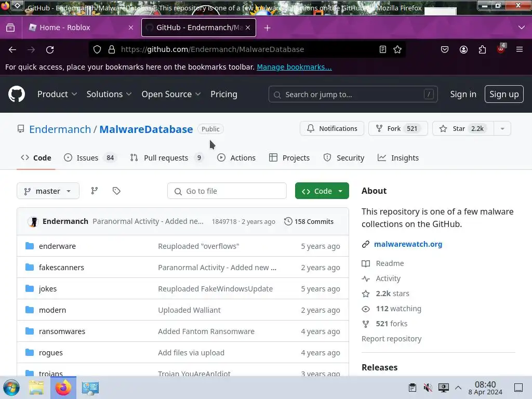Screen dimensions: 532x399
Task: Open the Firefox View icon in the tab bar
Action: click(10, 28)
